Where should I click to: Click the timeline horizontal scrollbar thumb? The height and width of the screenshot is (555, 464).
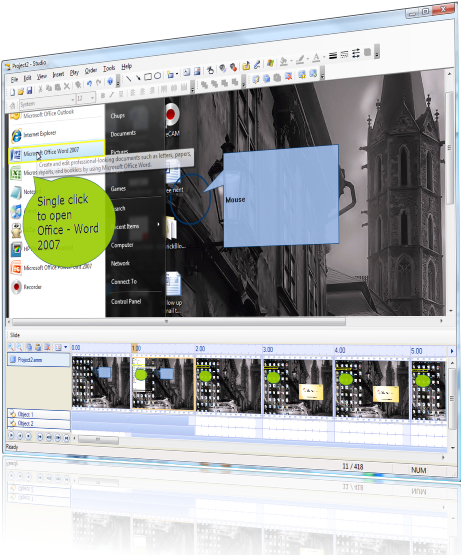click(98, 439)
